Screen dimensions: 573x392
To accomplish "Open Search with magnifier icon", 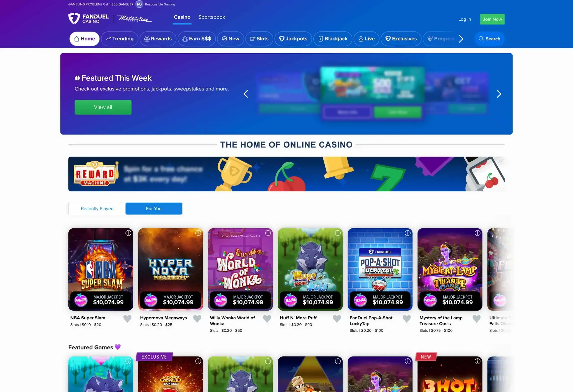I will (x=489, y=39).
